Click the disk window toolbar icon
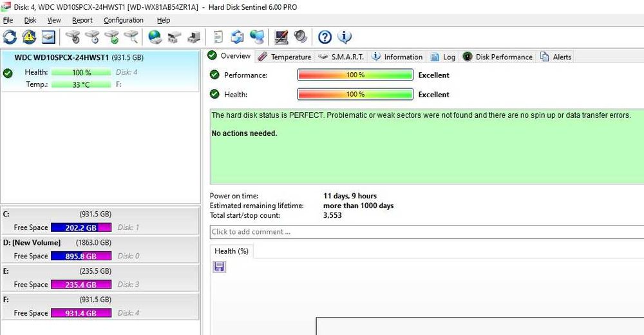 (48, 37)
